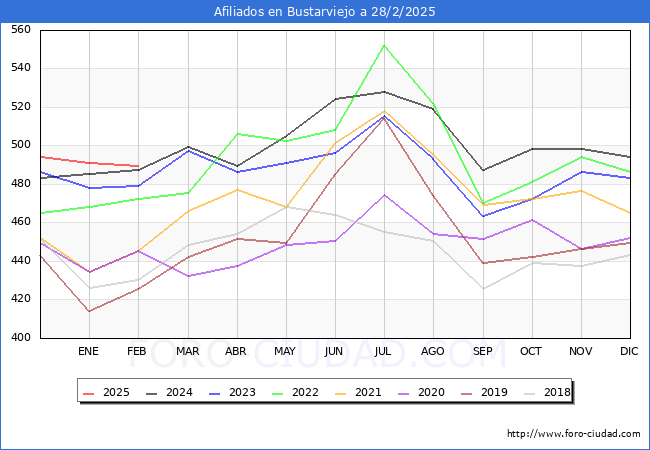Click the red 2025 line endpoint at FEB
This screenshot has height=450, width=650.
138,166
